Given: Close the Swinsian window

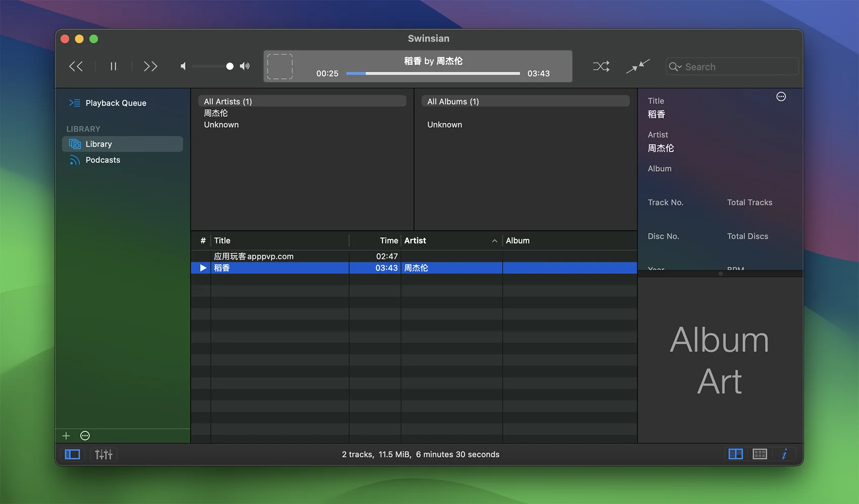Looking at the screenshot, I should click(65, 39).
